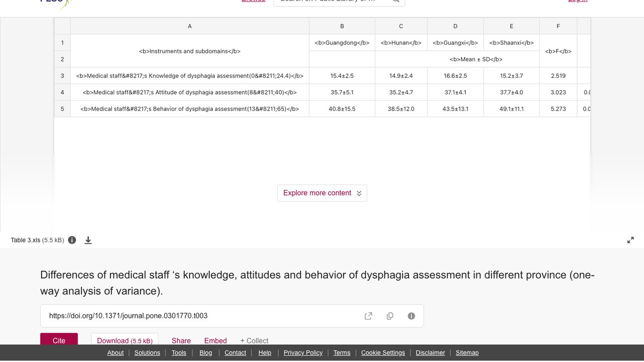
Task: Open Cookie Settings in the footer
Action: point(383,353)
